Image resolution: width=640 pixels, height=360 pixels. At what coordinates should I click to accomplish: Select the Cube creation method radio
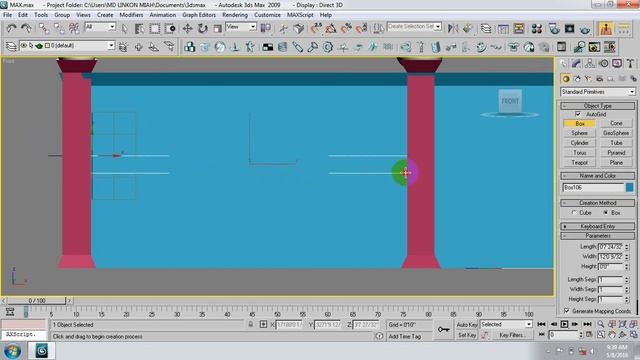click(574, 213)
